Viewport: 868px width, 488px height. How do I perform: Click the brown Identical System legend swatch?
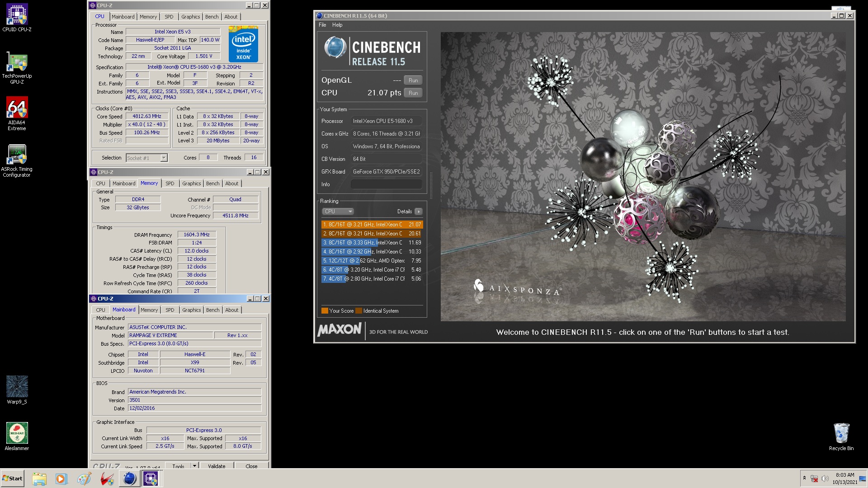pyautogui.click(x=359, y=311)
